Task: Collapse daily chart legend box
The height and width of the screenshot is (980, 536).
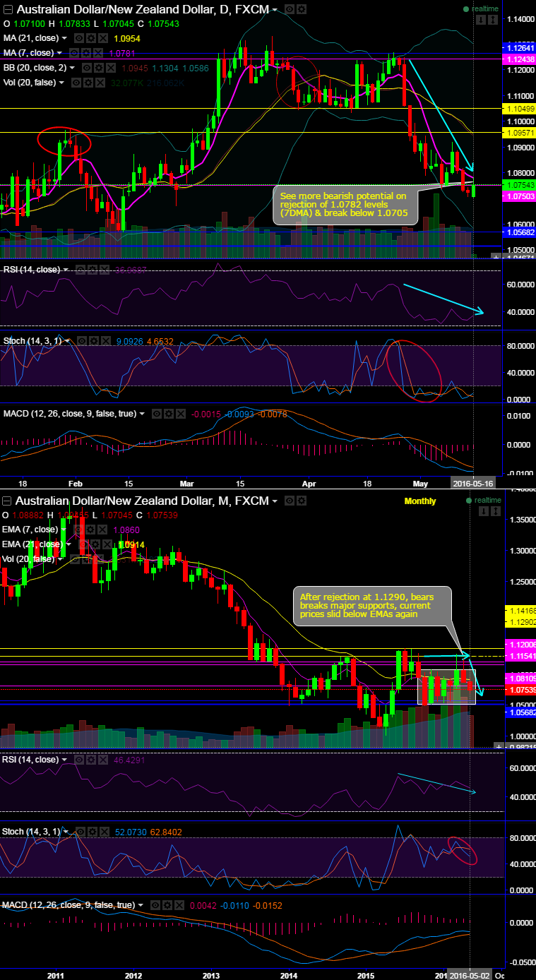Action: point(8,9)
